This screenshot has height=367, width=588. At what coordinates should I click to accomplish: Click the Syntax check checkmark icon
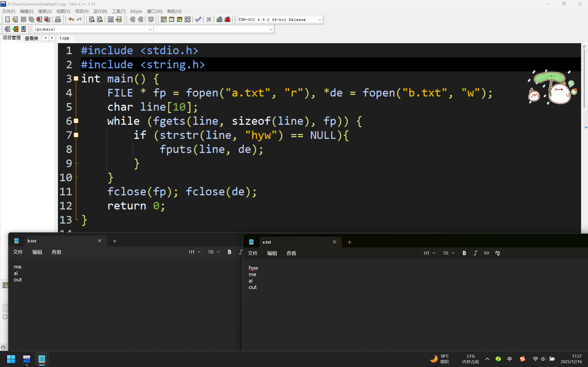point(198,20)
